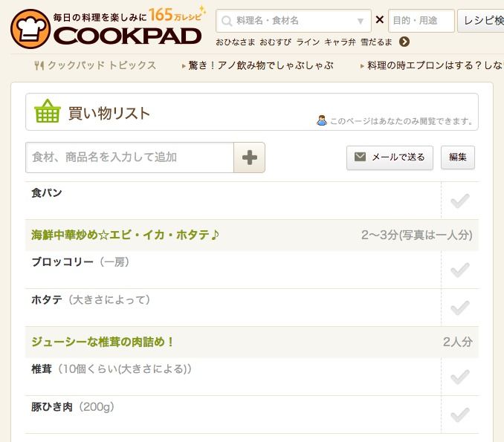
Task: Show more trending keywords with round arrow icon
Action: (x=404, y=42)
